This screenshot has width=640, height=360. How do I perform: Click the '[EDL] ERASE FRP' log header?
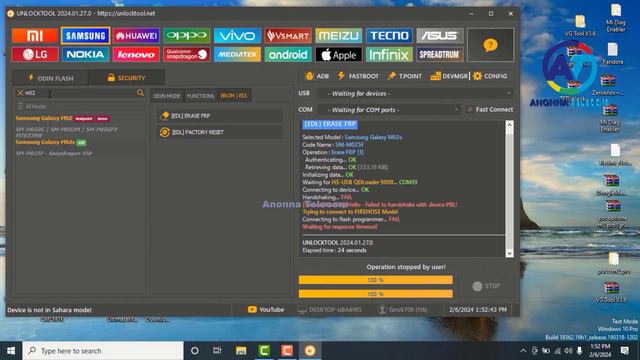click(330, 124)
